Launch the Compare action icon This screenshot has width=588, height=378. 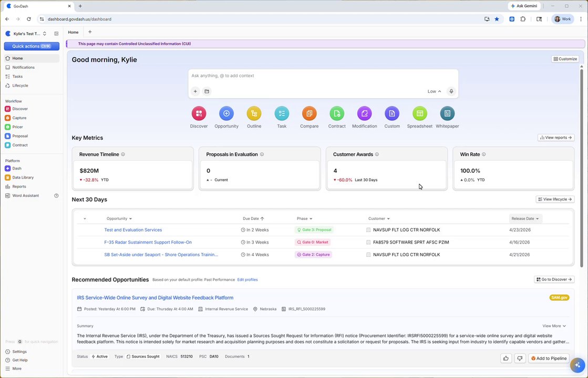click(309, 113)
